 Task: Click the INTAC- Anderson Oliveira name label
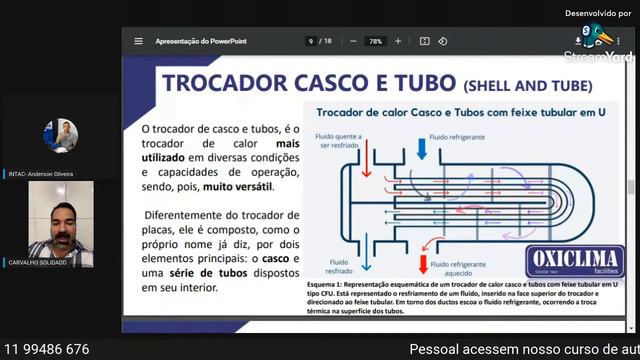[40, 174]
